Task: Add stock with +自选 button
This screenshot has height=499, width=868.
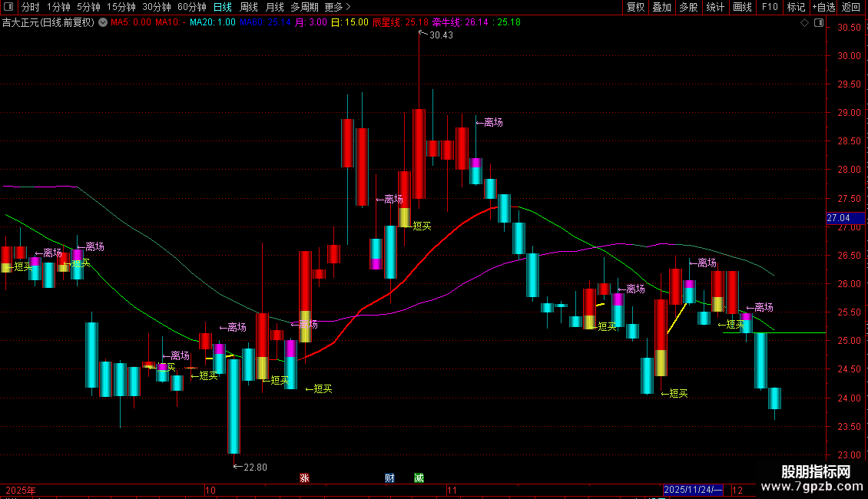Action: (823, 7)
